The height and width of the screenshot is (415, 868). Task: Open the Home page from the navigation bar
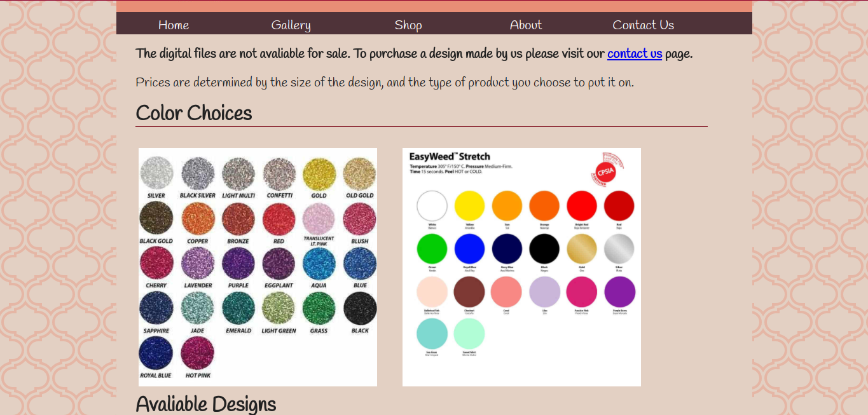174,25
